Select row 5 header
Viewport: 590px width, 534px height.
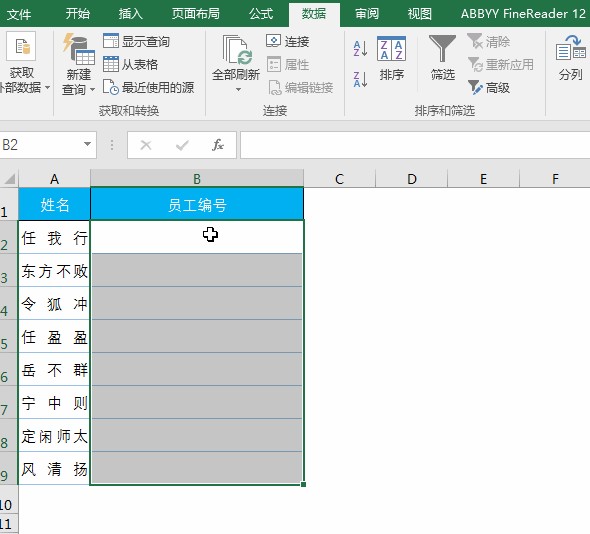[x=9, y=336]
